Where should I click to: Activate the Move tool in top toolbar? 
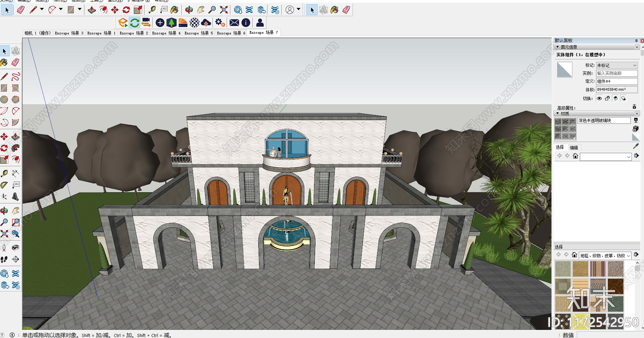tap(115, 10)
